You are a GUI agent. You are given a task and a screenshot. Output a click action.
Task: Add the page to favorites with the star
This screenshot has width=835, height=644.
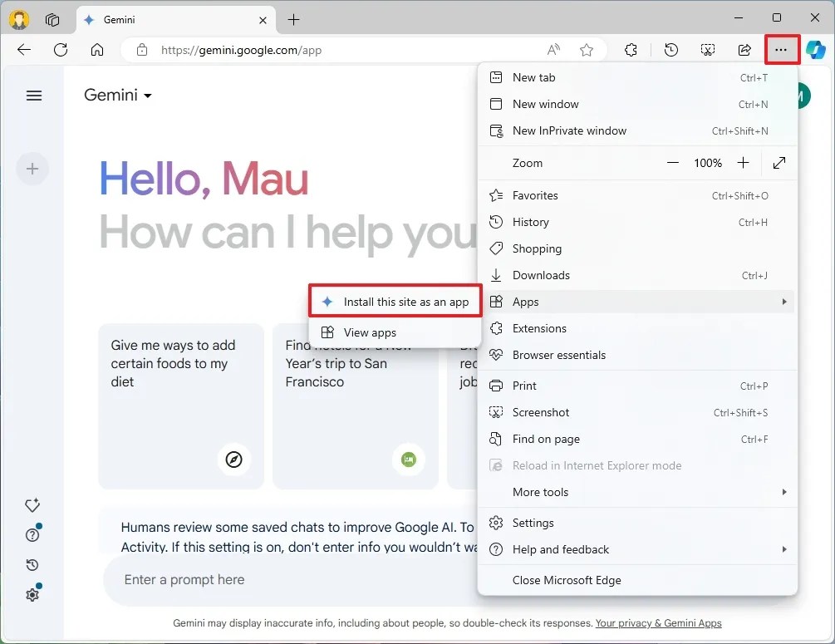coord(587,50)
